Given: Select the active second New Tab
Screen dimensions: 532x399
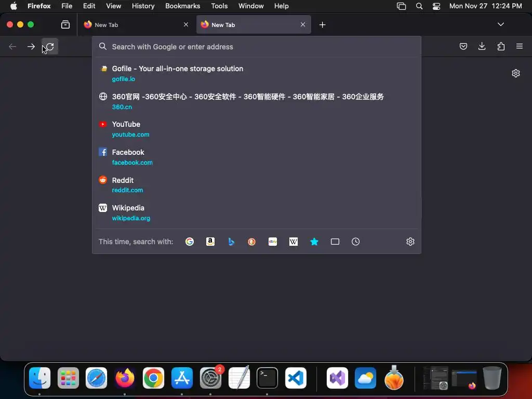Looking at the screenshot, I should 254,24.
